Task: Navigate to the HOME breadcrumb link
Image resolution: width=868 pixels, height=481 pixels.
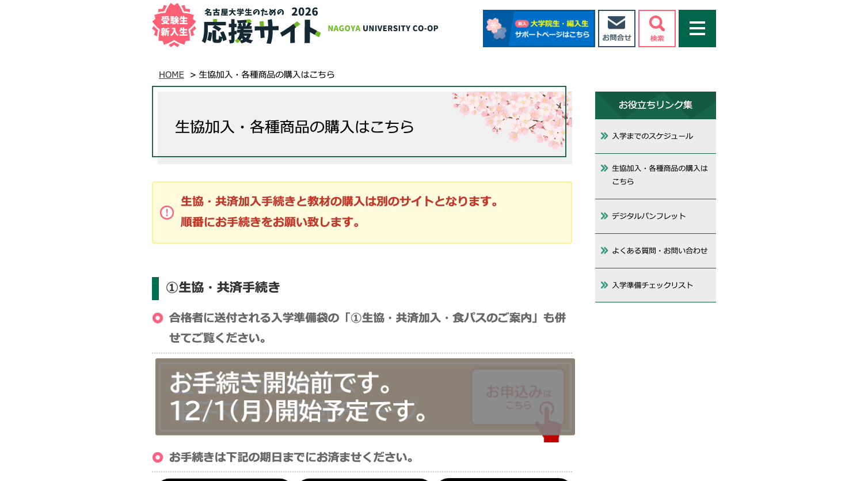Action: click(171, 74)
